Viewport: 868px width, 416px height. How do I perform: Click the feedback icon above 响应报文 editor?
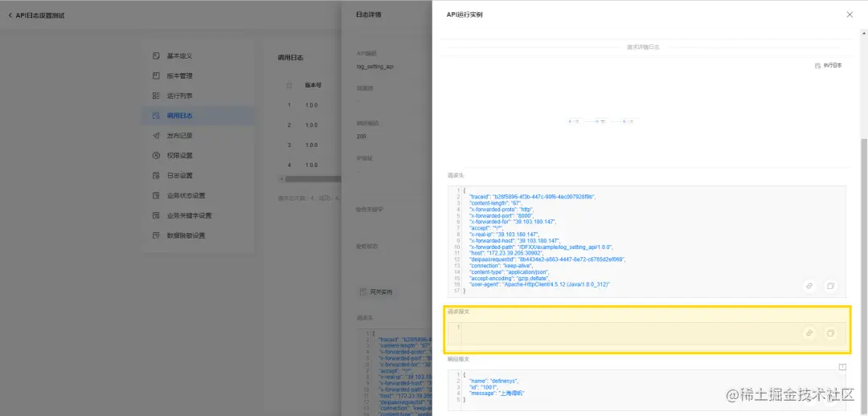click(842, 367)
